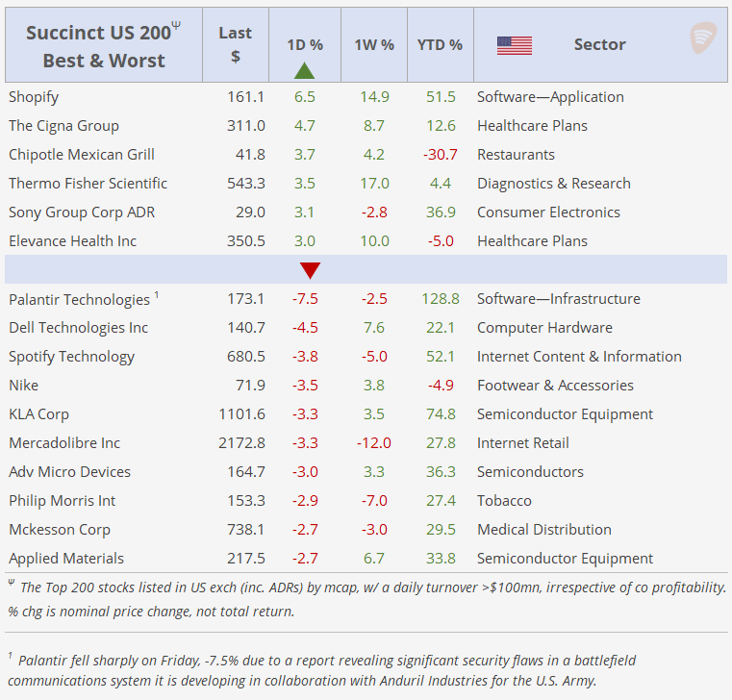Viewport: 732px width, 700px height.
Task: Click Shopify's 1D change 6.5
Action: click(305, 97)
